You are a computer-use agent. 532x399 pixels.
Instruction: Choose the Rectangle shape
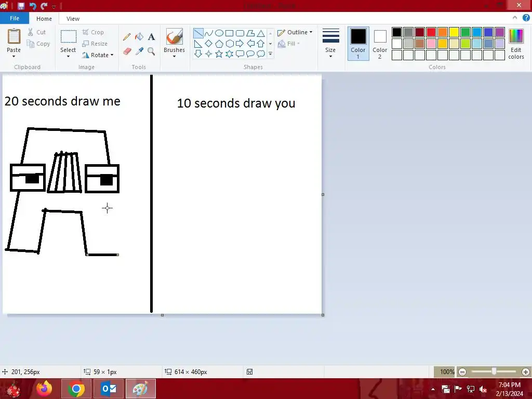coord(229,33)
